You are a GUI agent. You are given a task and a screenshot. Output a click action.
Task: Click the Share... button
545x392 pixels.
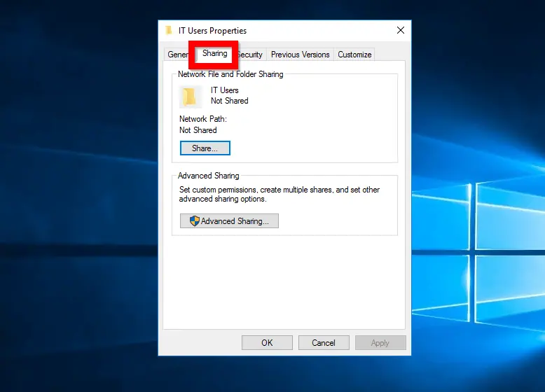point(205,148)
